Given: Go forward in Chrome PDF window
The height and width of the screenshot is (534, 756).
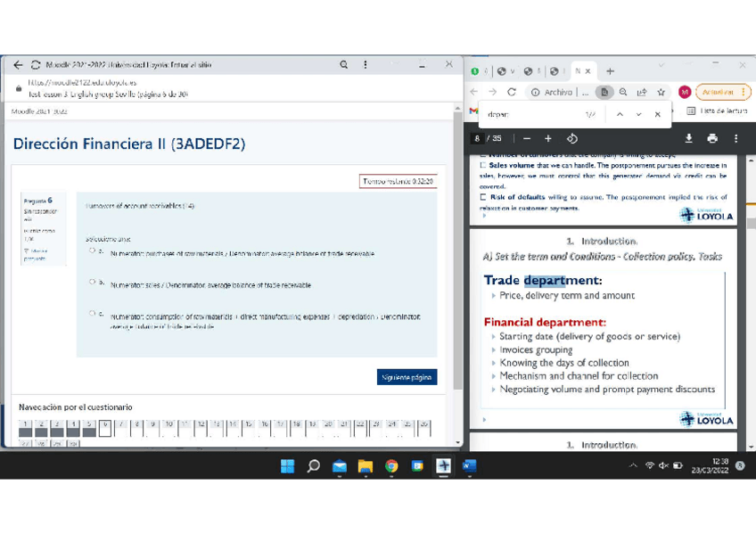Looking at the screenshot, I should [x=492, y=92].
